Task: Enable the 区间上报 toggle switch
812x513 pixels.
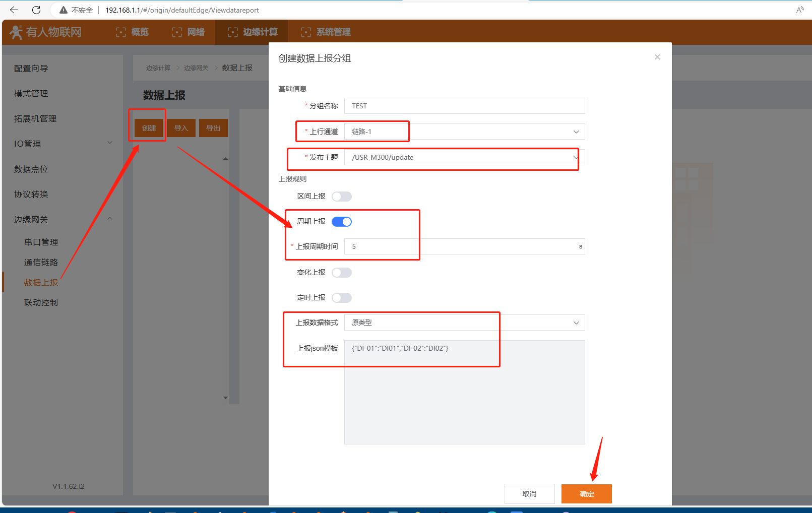Action: pyautogui.click(x=342, y=197)
